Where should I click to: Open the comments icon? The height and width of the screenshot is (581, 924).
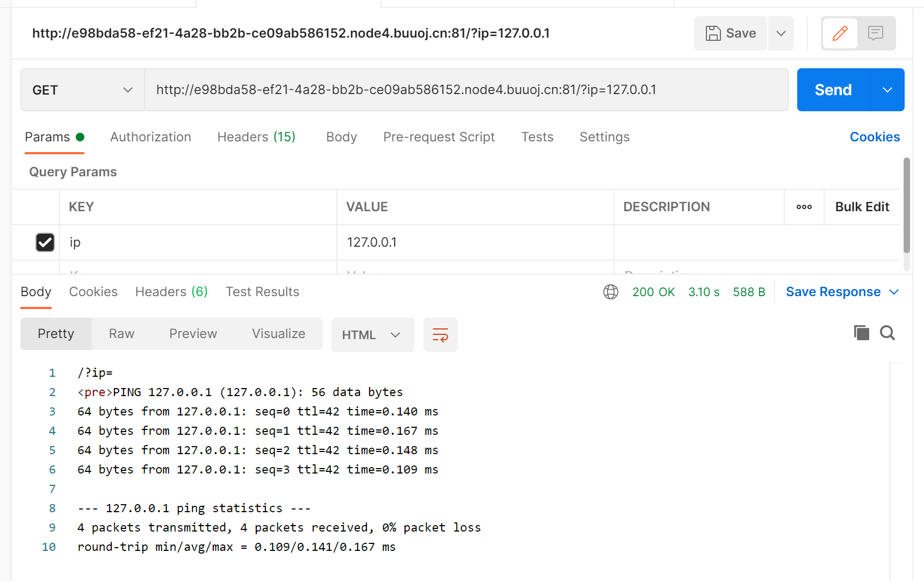point(876,33)
